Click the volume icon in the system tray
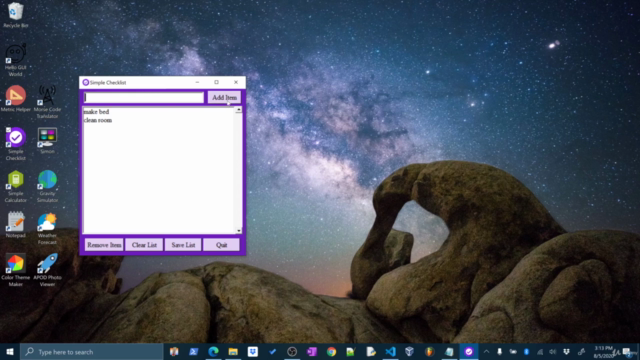640x360 pixels. pos(553,352)
